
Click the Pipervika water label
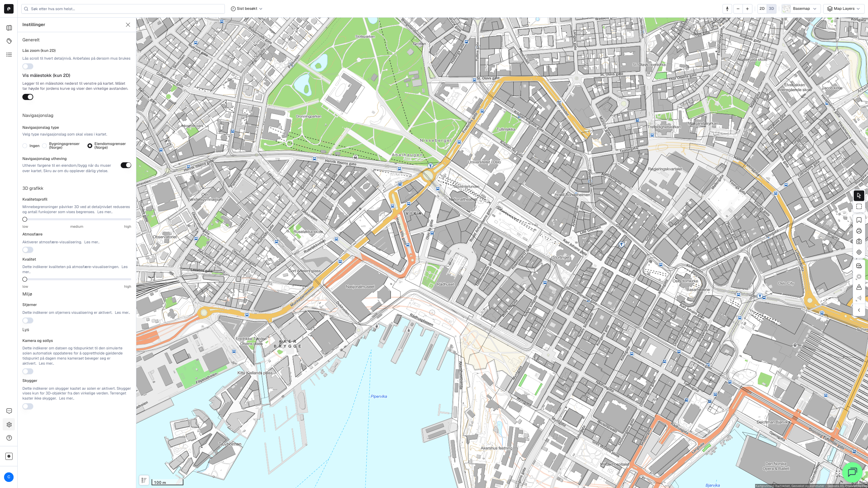[x=379, y=396]
